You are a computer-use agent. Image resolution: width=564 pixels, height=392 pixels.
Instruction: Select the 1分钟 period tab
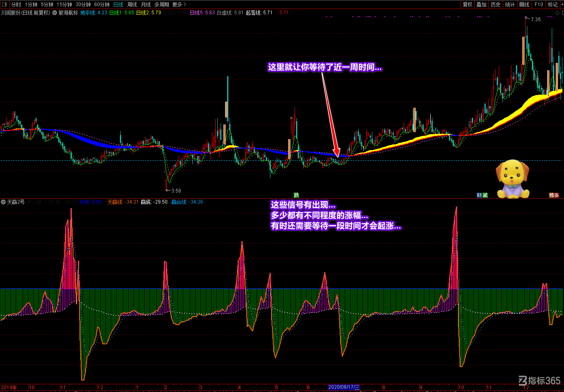(x=31, y=4)
